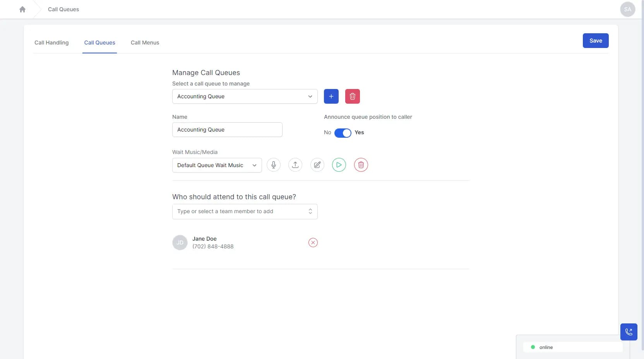Switch to the Call Menus tab

(x=145, y=43)
